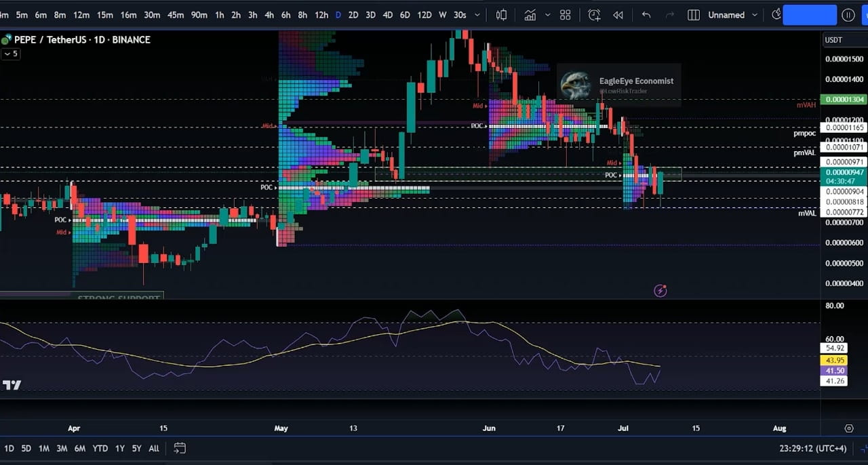Open the 30s intervals dropdown arrow

(x=477, y=15)
